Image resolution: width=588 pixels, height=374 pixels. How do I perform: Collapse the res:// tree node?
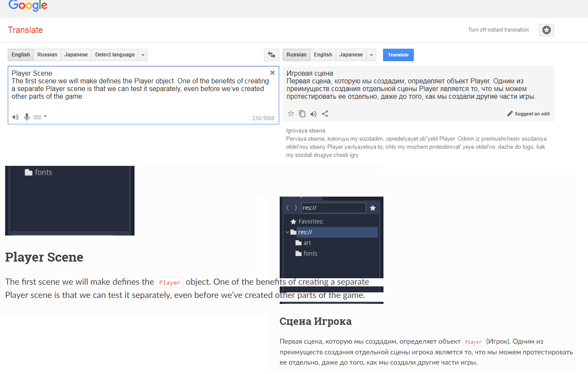[x=287, y=232]
